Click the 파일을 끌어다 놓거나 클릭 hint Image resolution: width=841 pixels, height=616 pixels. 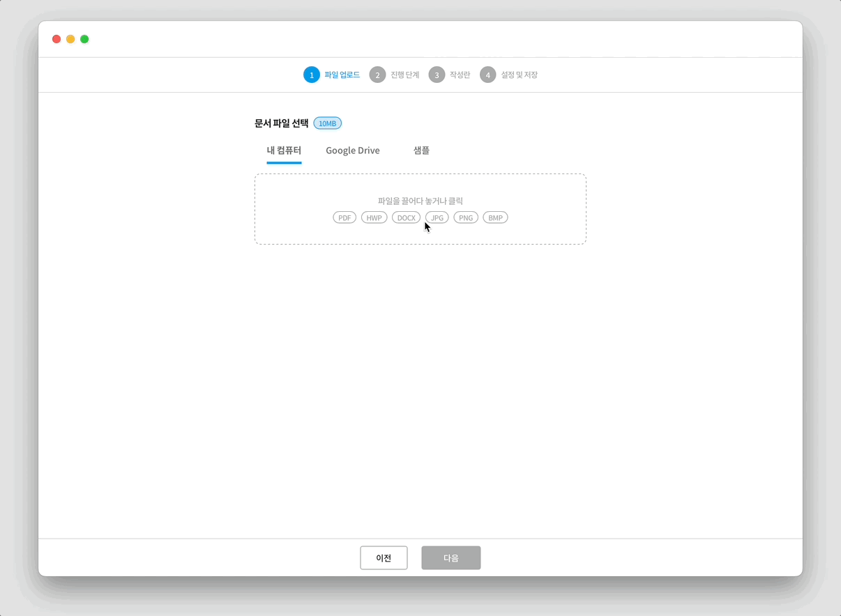(x=420, y=201)
